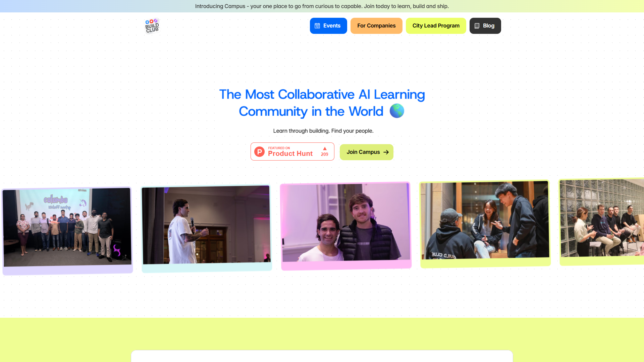Viewport: 644px width, 362px height.
Task: Open the Events menu item
Action: coord(328,26)
